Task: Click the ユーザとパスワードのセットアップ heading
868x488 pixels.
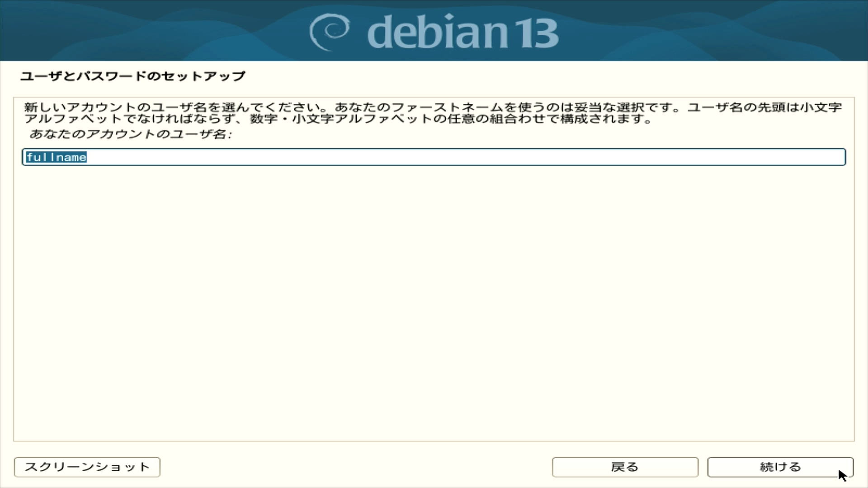Action: click(132, 76)
